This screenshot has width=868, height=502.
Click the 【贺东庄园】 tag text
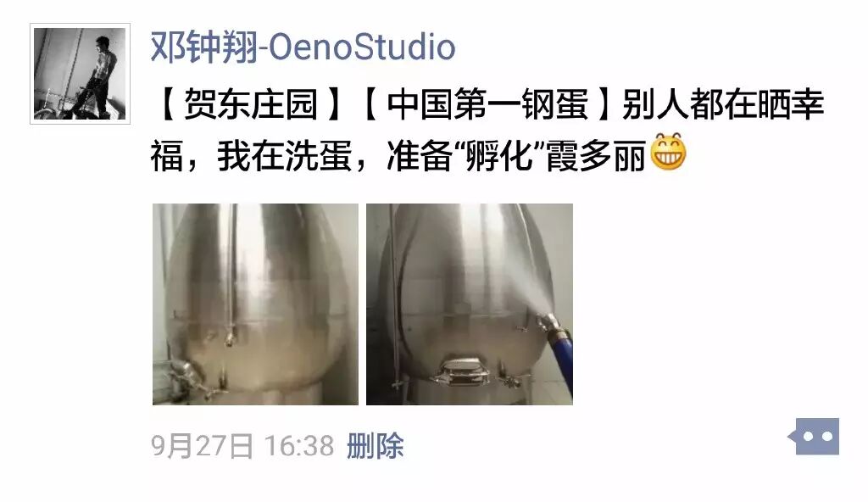250,104
